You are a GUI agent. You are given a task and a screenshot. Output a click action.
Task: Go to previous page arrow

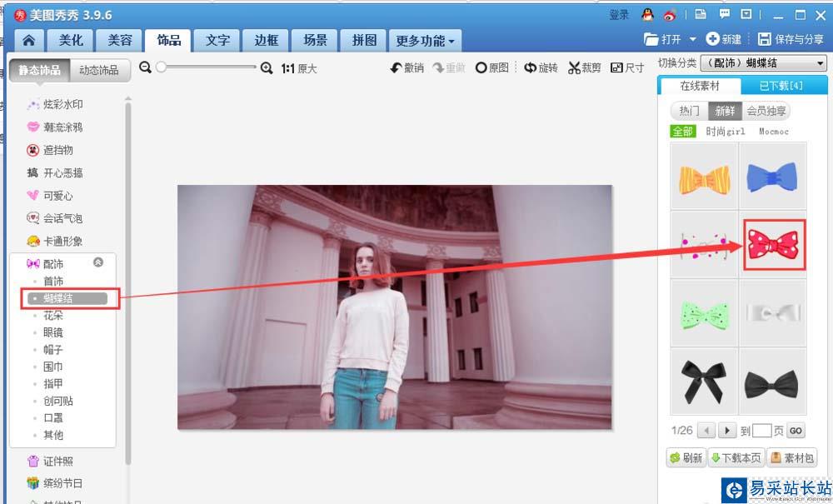tap(706, 430)
